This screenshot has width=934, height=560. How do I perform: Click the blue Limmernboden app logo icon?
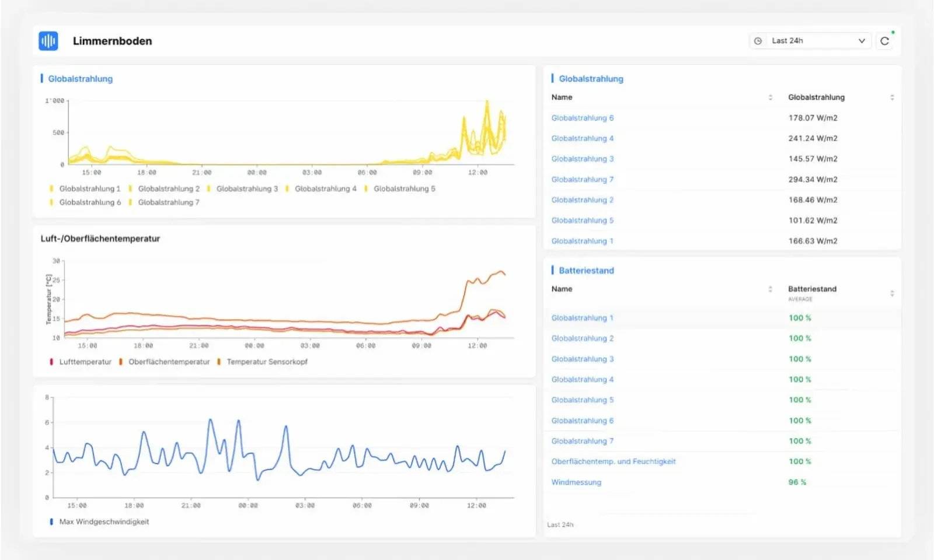coord(48,41)
